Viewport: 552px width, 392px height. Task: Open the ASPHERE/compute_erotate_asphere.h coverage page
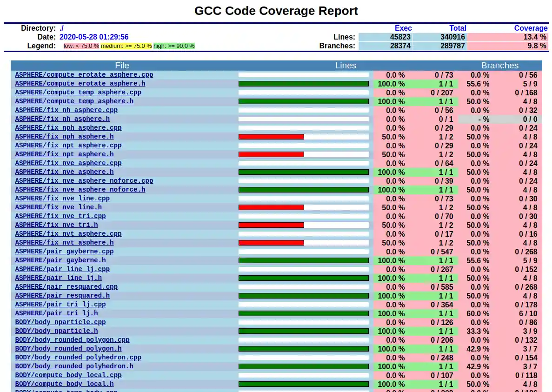(80, 83)
